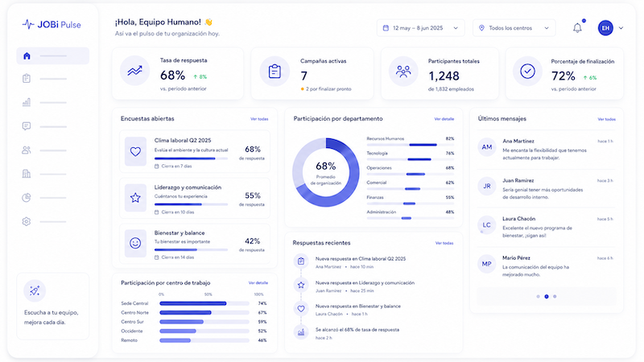Click chart icon beside 68% tasa alcanzada entry

pyautogui.click(x=301, y=332)
